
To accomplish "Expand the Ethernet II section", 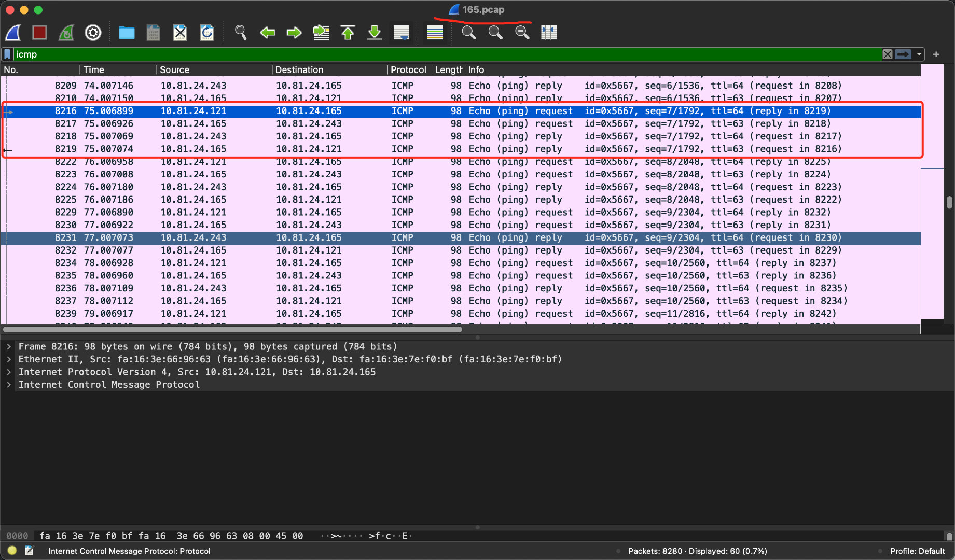I will click(x=9, y=359).
